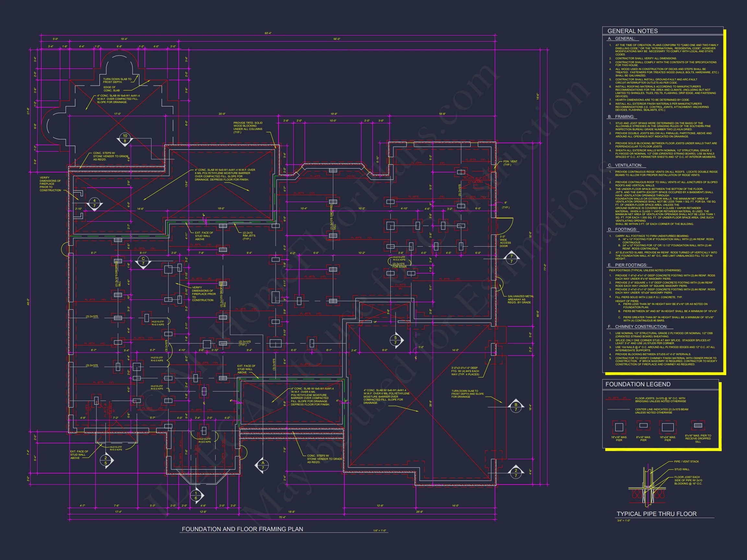Select the dropped sill pier legend symbol

[x=698, y=425]
